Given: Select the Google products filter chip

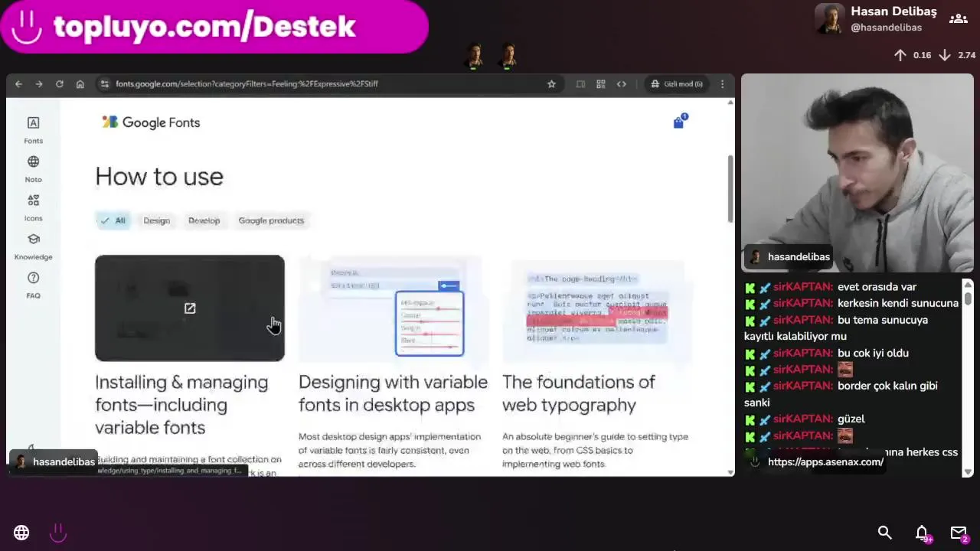Looking at the screenshot, I should [271, 220].
